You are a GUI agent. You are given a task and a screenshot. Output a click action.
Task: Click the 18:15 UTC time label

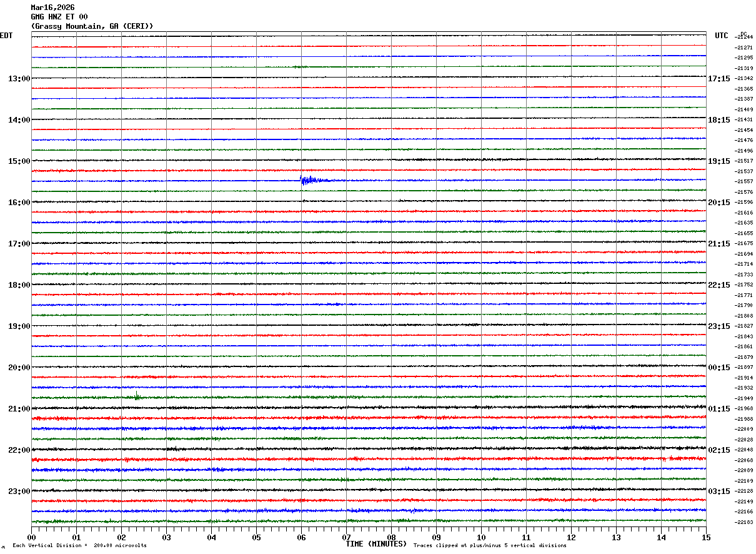[719, 120]
